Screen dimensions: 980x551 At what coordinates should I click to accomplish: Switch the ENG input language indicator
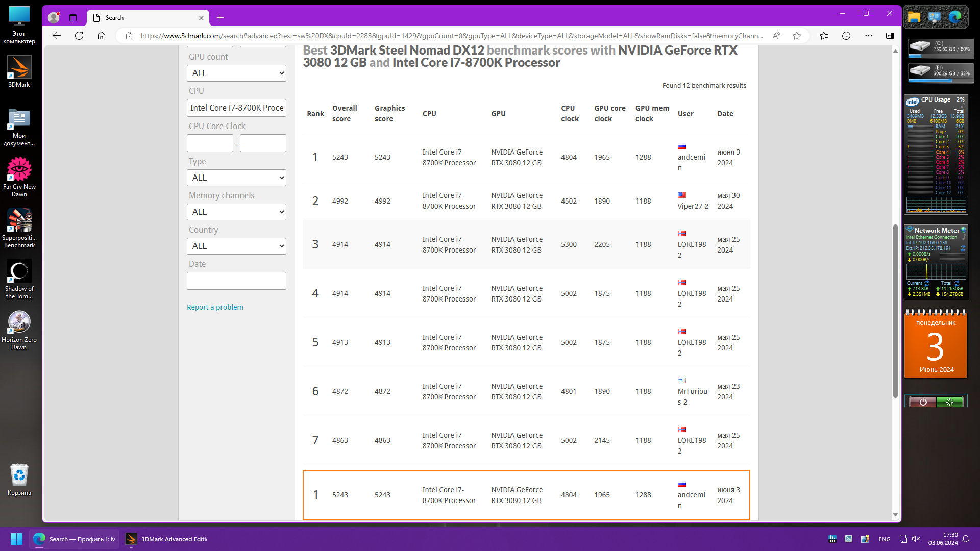click(x=884, y=539)
